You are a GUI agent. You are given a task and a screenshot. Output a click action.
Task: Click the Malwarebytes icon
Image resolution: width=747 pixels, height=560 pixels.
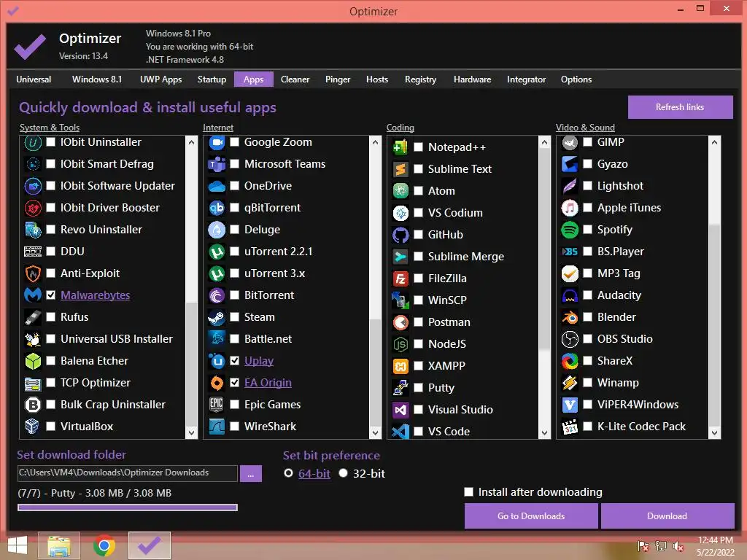click(33, 295)
